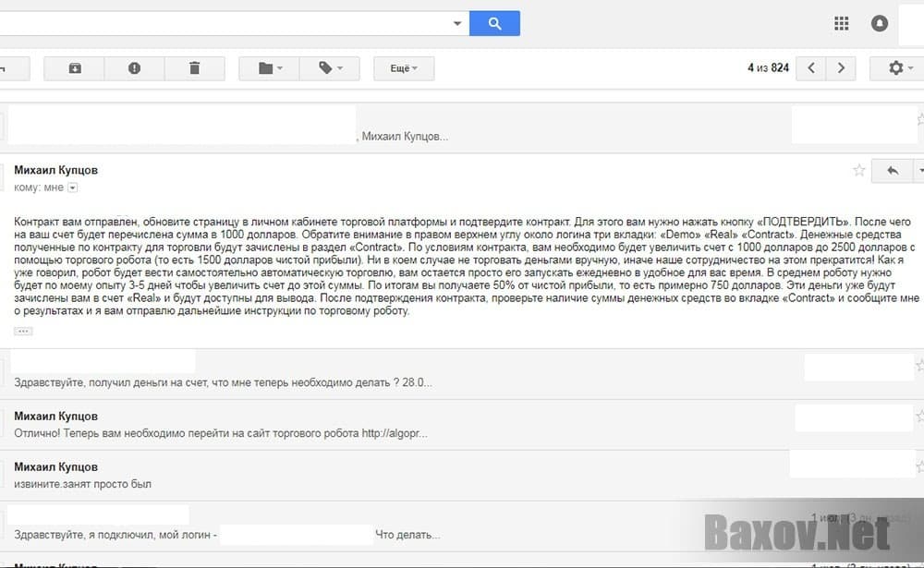Click the blue search button

point(494,23)
